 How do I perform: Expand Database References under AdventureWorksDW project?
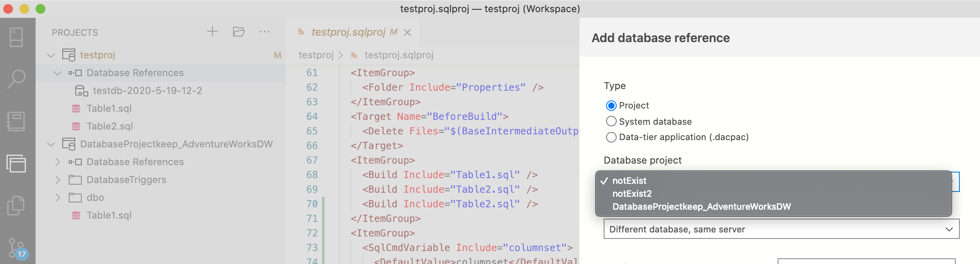pyautogui.click(x=57, y=162)
